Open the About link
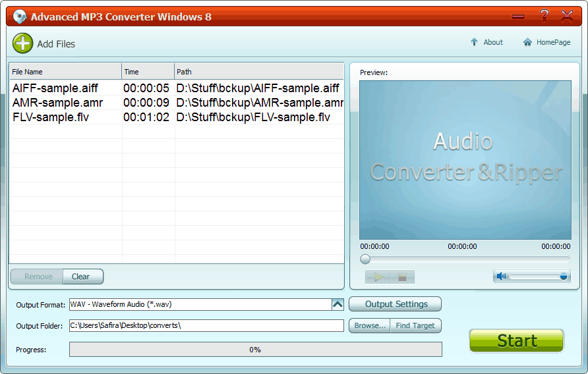The width and height of the screenshot is (588, 374). click(x=486, y=42)
